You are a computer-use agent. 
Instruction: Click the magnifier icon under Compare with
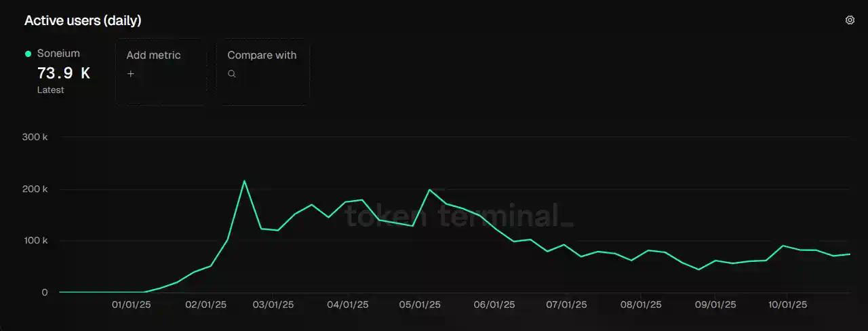click(232, 74)
